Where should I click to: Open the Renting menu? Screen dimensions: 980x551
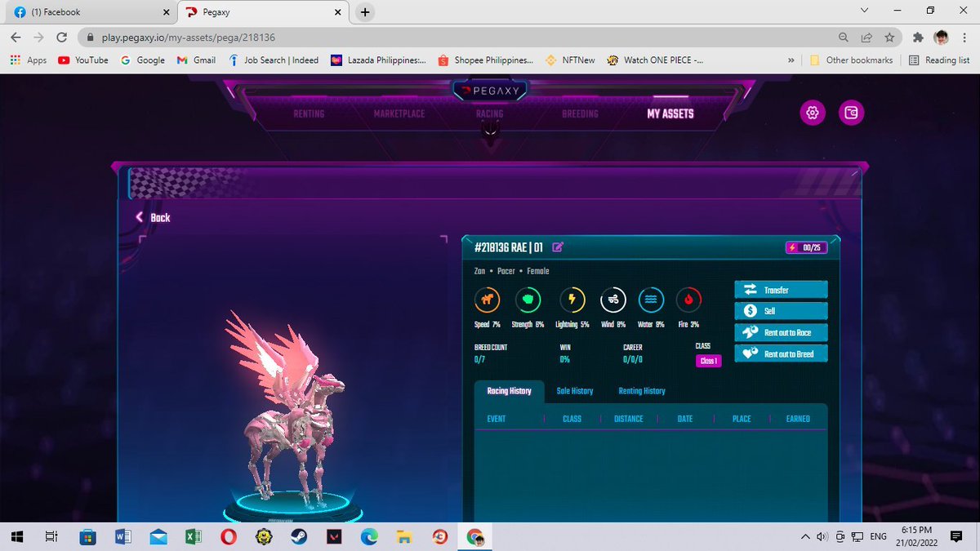[309, 113]
